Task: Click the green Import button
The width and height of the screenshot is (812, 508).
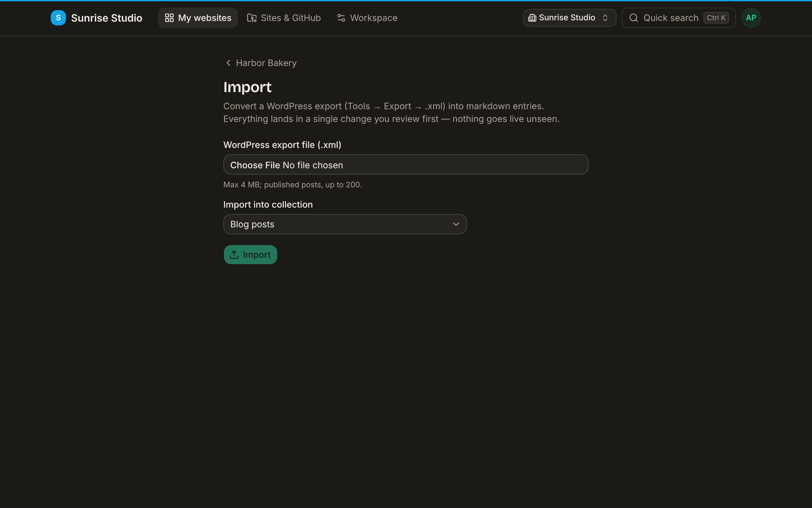Action: tap(250, 255)
